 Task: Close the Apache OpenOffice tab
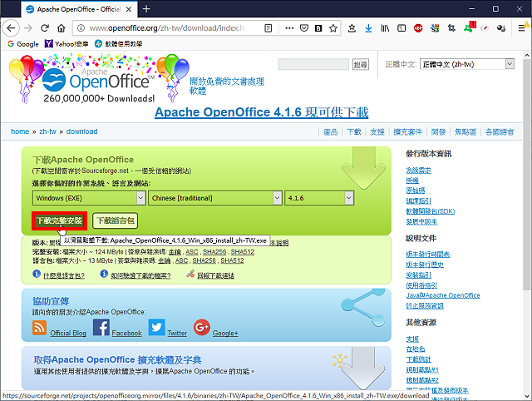click(x=129, y=9)
